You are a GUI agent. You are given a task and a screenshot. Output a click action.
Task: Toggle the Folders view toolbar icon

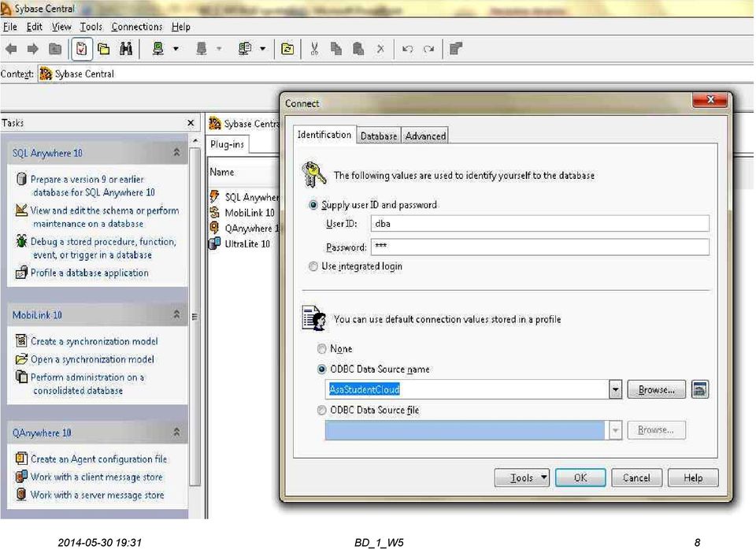coord(104,49)
